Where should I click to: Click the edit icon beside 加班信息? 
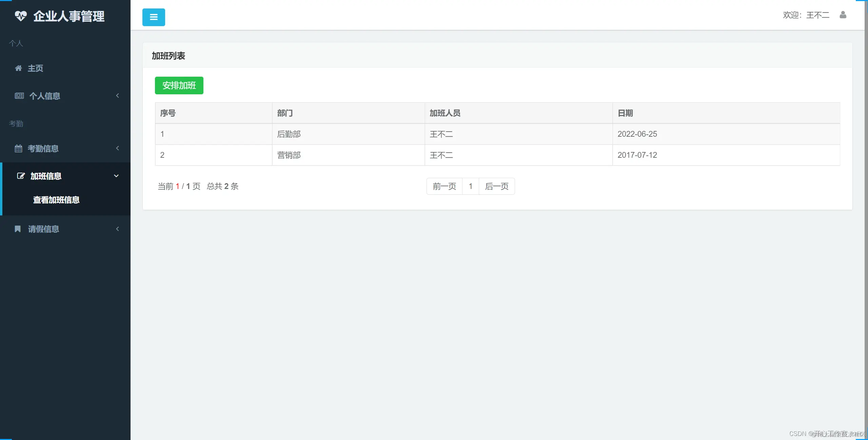click(21, 176)
